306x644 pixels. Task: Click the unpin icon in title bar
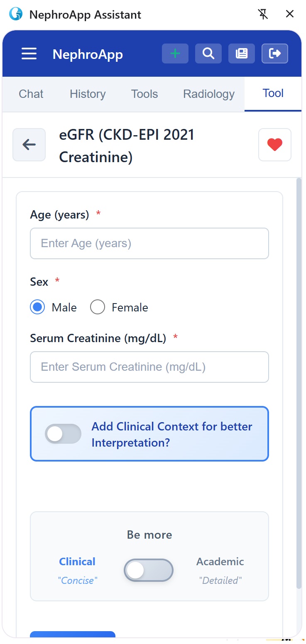pos(263,15)
